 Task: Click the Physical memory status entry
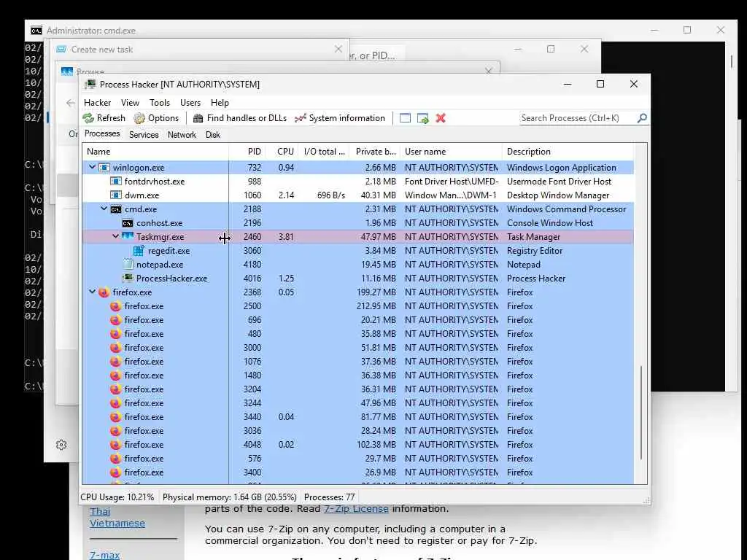[x=230, y=497]
